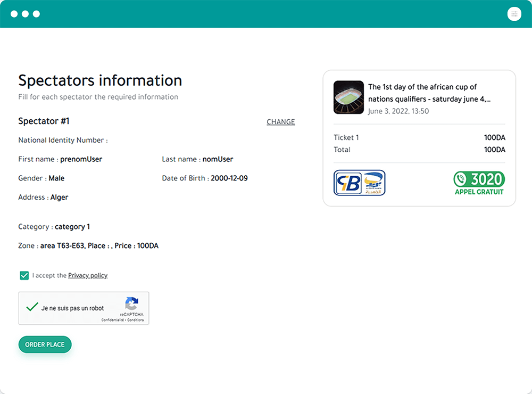Click the african cup event title
The width and height of the screenshot is (532, 394).
(x=429, y=93)
